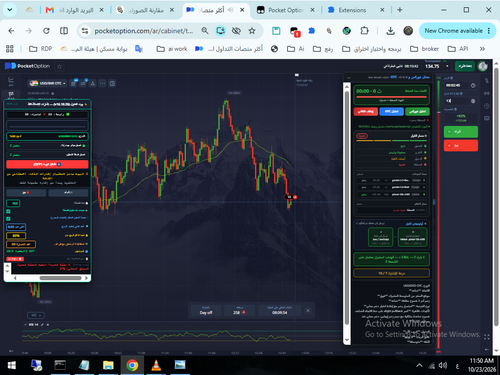The height and width of the screenshot is (375, 500).
Task: Click the analysis panel vertical scrollbar
Action: pos(347,207)
